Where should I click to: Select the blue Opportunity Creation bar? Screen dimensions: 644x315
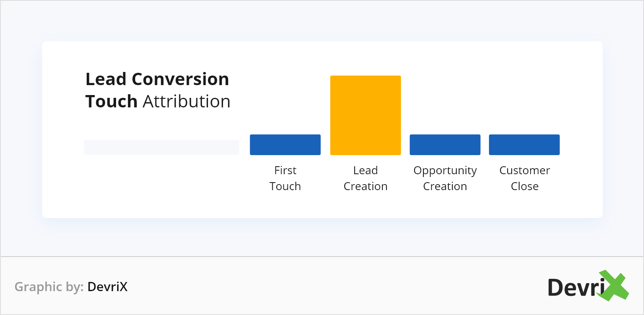click(445, 145)
